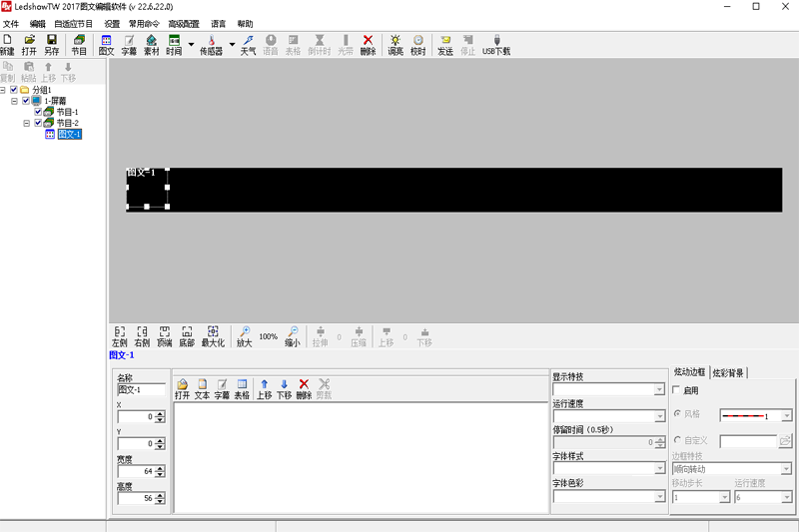The width and height of the screenshot is (799, 532).
Task: Toggle the 分组1 checkbox
Action: pyautogui.click(x=14, y=90)
